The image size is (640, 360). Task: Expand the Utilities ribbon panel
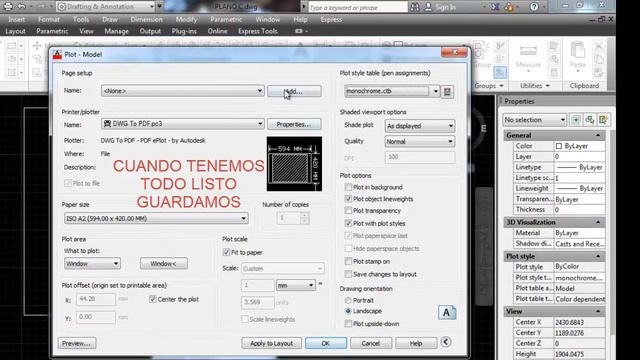(x=535, y=86)
